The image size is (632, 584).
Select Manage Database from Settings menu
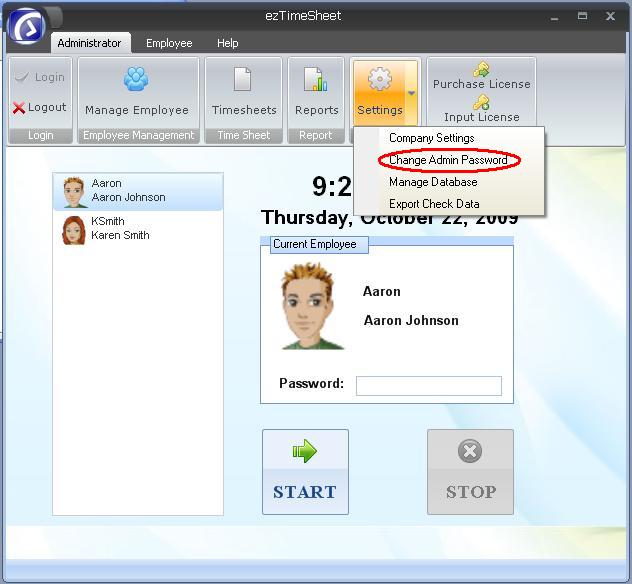[x=433, y=182]
